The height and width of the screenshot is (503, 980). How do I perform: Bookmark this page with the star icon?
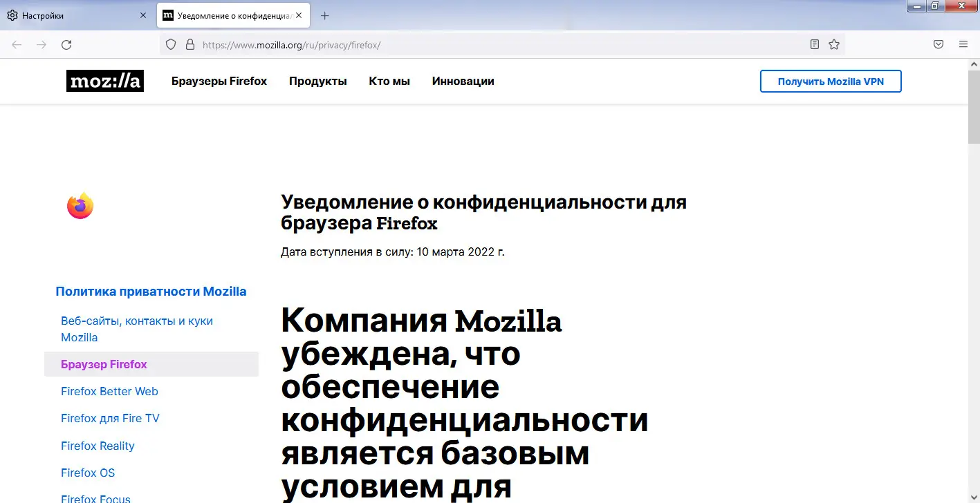coord(834,45)
